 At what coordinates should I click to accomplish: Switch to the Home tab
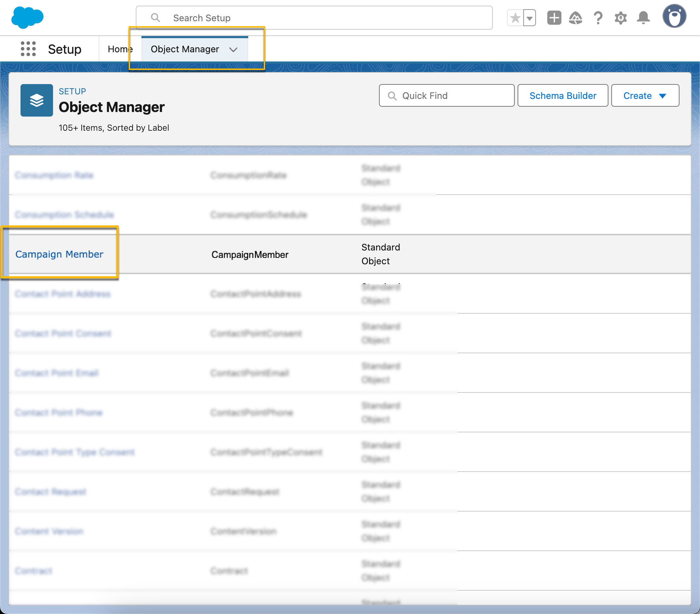coord(120,49)
